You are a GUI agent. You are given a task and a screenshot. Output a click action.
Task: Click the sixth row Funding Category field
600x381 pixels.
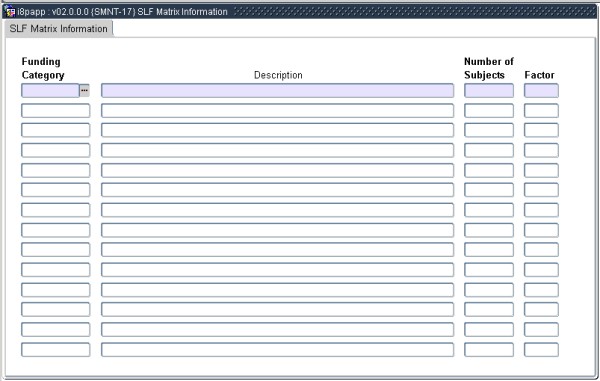tap(56, 190)
